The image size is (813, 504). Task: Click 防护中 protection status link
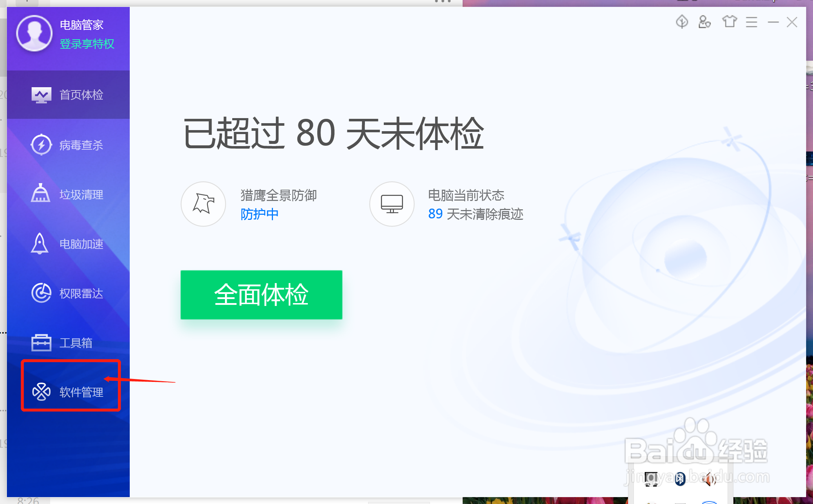tap(259, 214)
